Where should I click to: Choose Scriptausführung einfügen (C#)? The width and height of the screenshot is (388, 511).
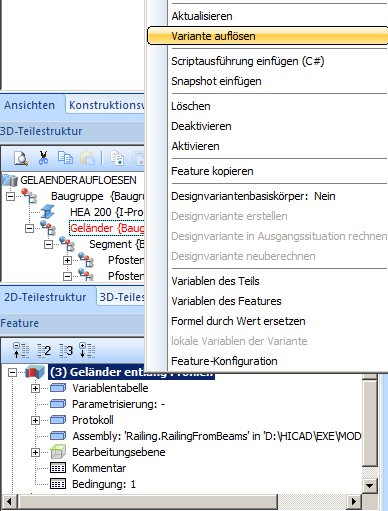[248, 61]
